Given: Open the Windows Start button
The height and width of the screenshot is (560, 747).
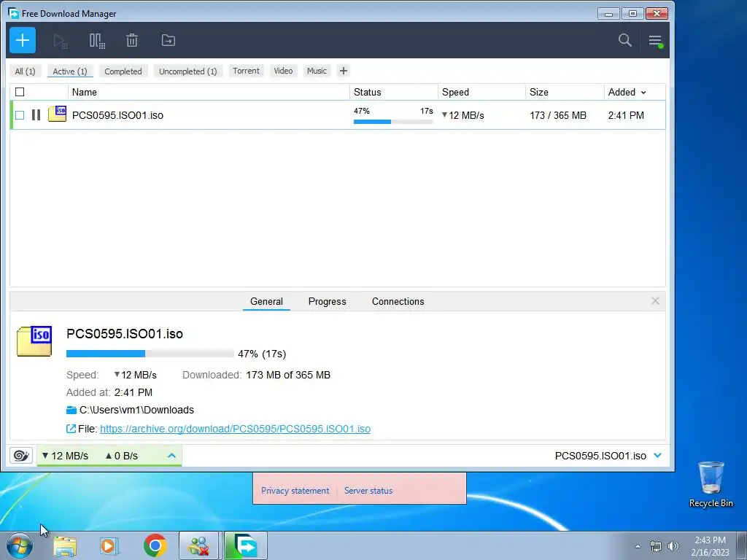Looking at the screenshot, I should coord(20,545).
